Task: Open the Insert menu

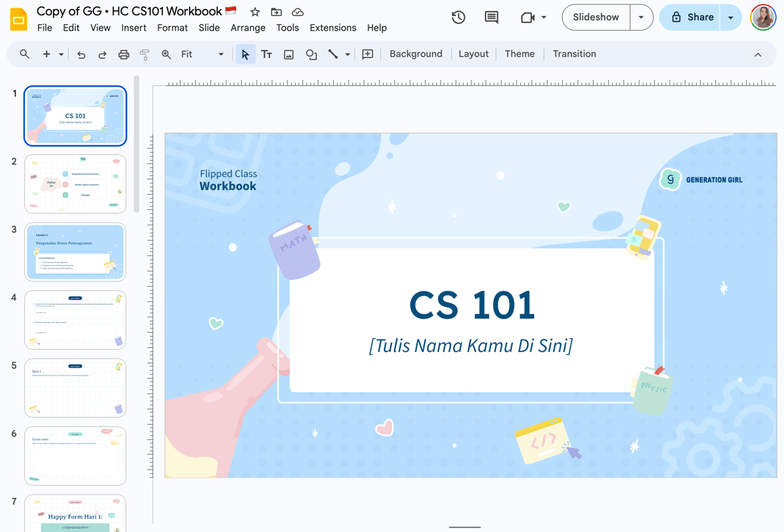Action: tap(134, 28)
